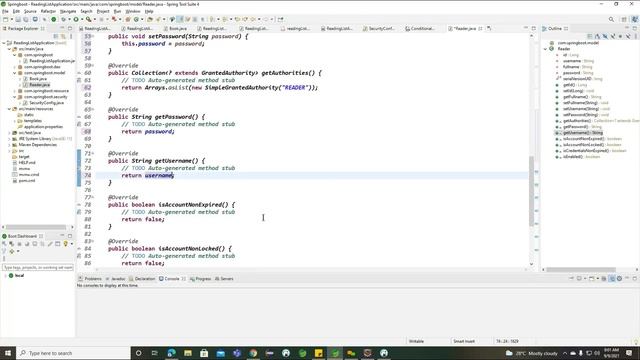The height and width of the screenshot is (360, 640).
Task: Select getAuthorities() in the Outline
Action: [x=577, y=121]
